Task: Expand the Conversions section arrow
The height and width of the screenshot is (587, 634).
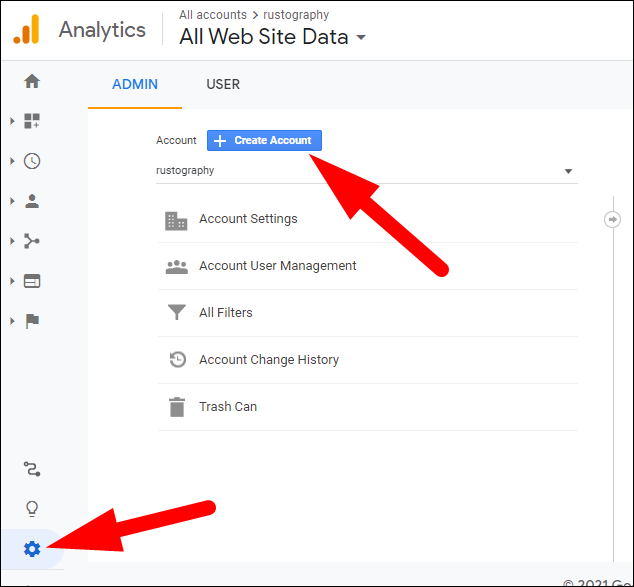Action: [x=12, y=321]
